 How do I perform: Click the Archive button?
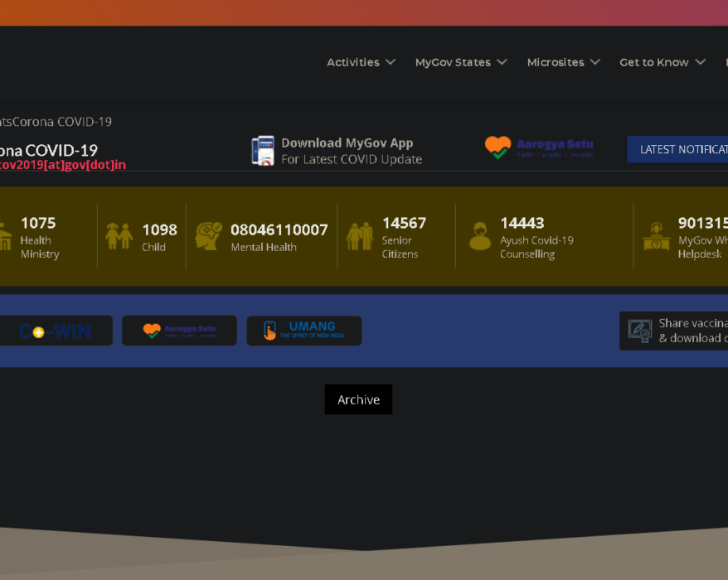coord(358,399)
